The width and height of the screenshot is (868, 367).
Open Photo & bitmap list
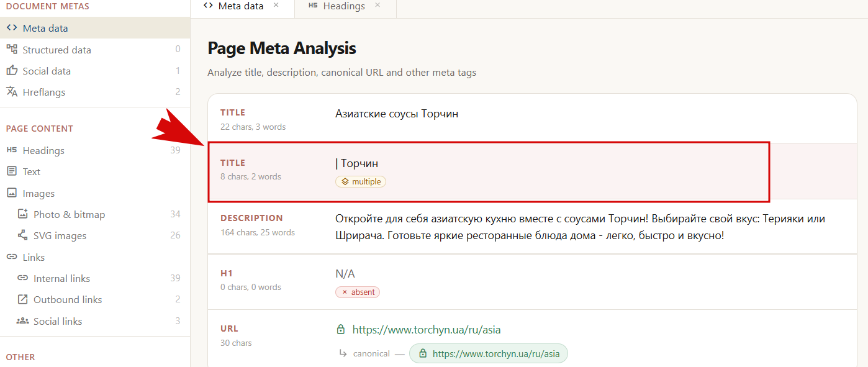coord(95,214)
